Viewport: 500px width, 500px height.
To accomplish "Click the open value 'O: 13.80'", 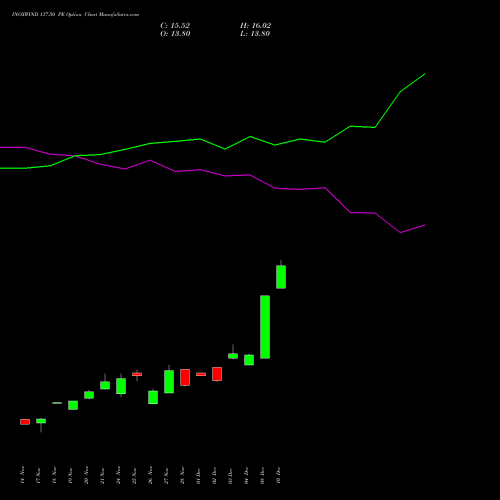I will point(175,34).
